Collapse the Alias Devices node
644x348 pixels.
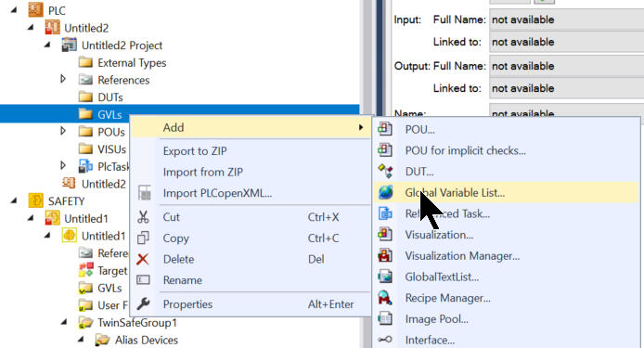click(x=82, y=340)
